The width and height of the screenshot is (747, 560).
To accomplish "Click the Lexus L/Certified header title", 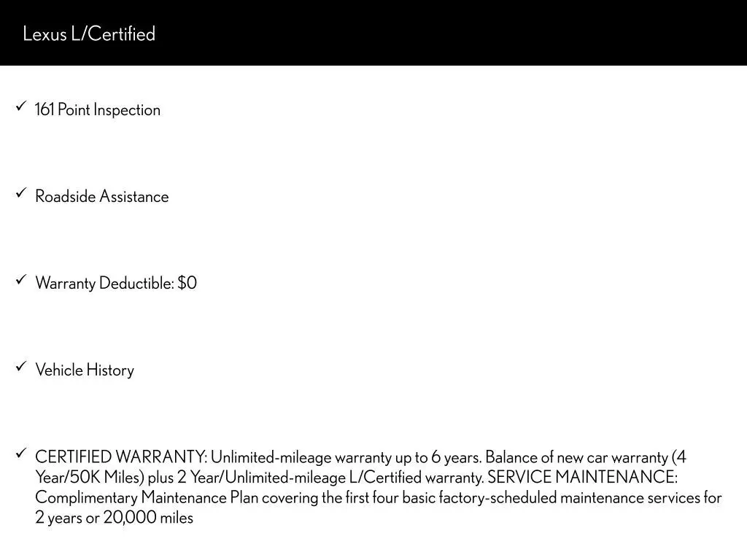I will click(x=89, y=34).
